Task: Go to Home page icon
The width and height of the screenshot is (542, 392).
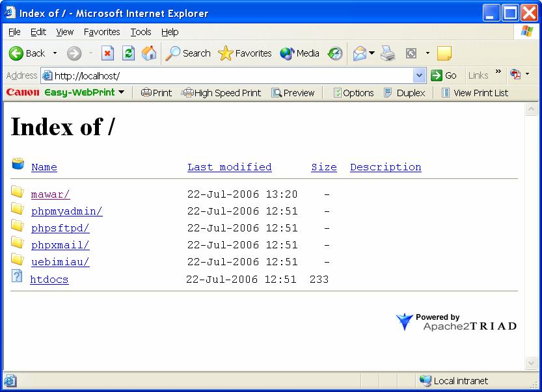Action: [149, 53]
